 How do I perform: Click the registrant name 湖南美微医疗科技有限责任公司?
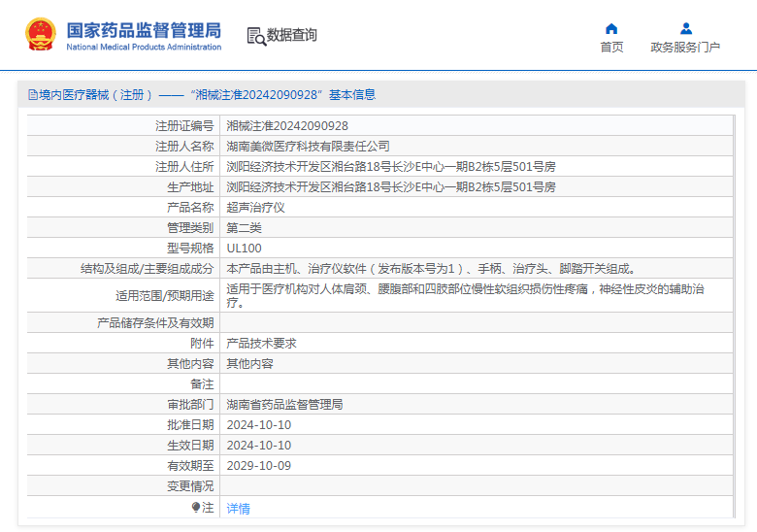click(308, 147)
